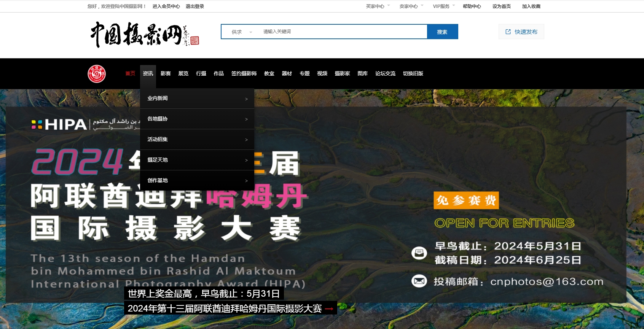Click 退出登录 to log out
This screenshot has height=329, width=644.
tap(195, 6)
